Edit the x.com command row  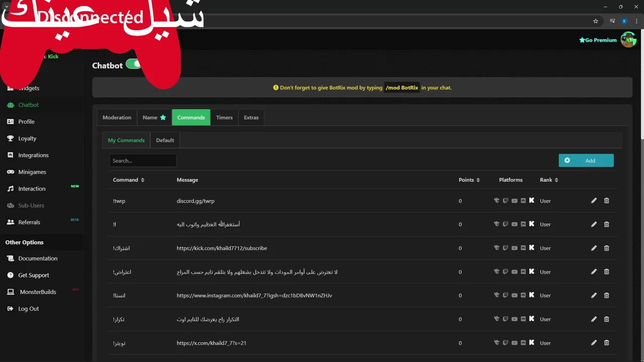pyautogui.click(x=594, y=343)
